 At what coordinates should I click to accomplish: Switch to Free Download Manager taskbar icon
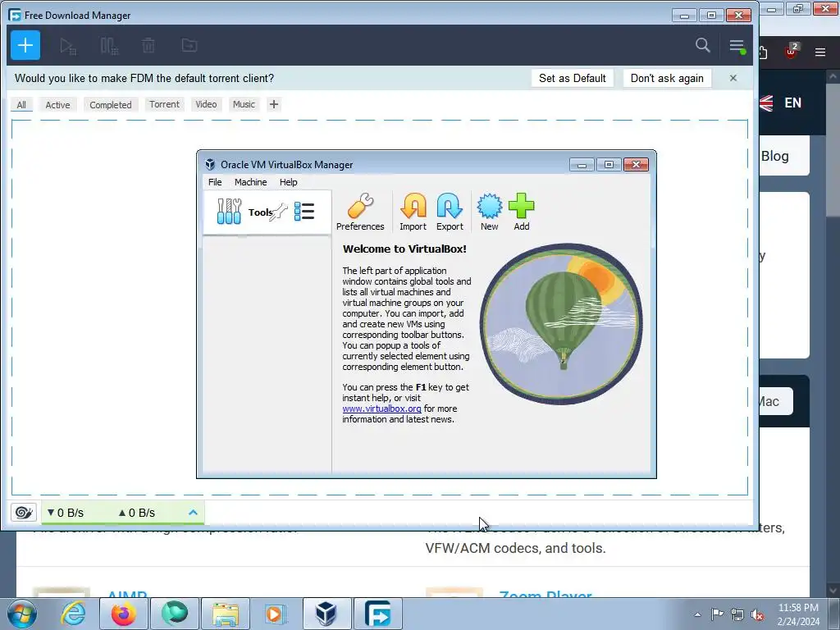(377, 614)
